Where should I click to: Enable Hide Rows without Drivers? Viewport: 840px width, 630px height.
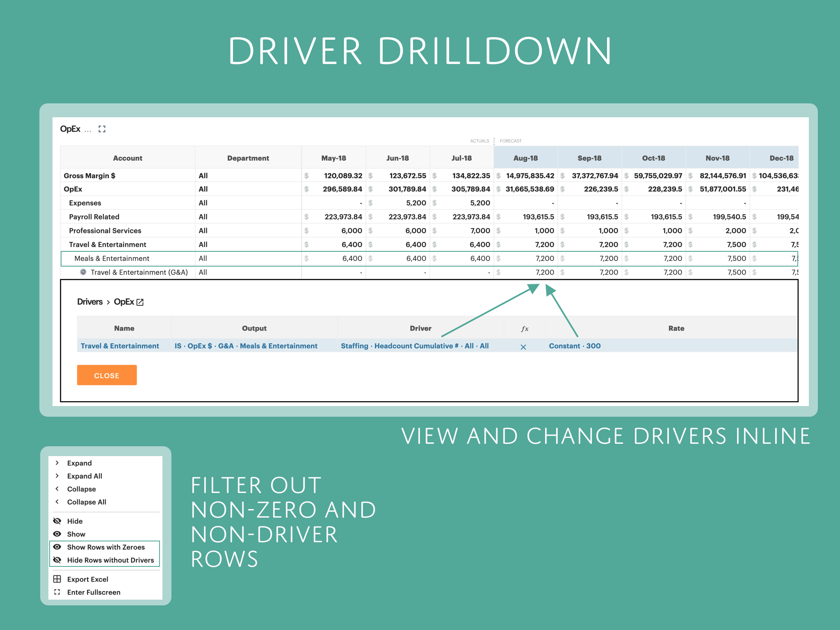pyautogui.click(x=110, y=560)
